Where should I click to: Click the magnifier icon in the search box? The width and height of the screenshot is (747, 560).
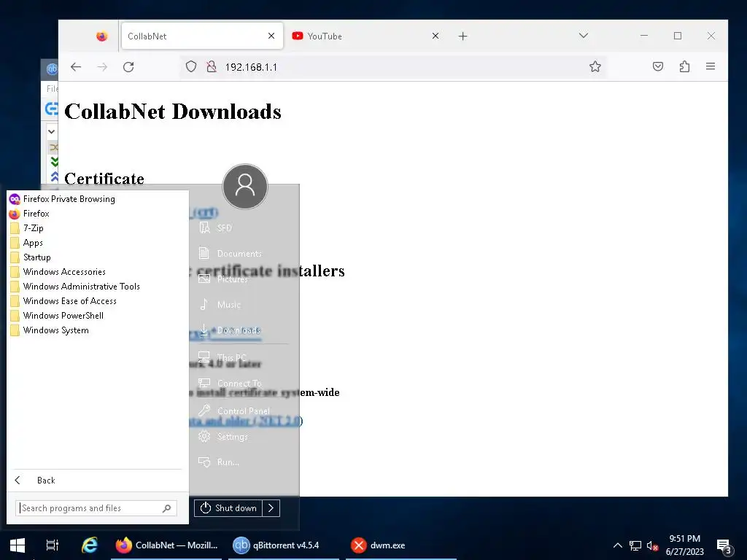(166, 508)
